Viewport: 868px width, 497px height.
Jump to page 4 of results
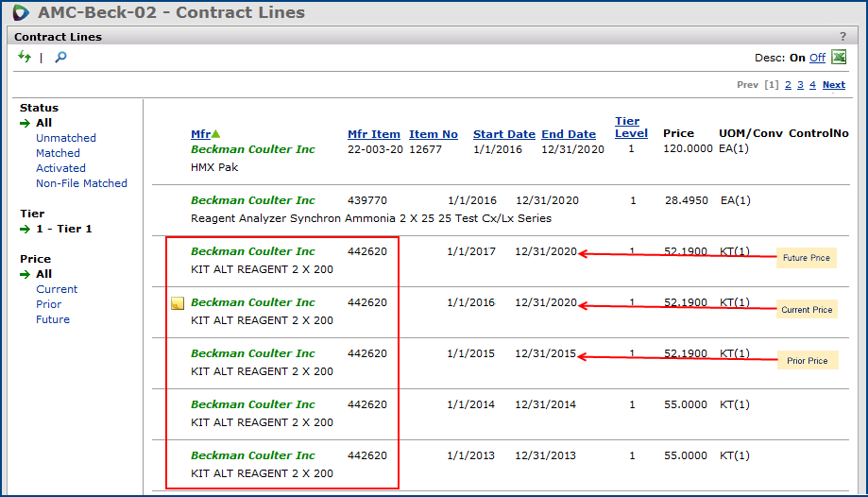tap(812, 85)
